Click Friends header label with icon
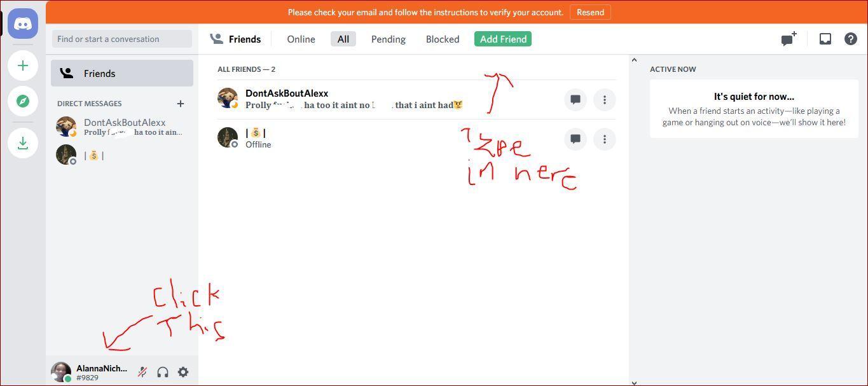The image size is (868, 386). pos(235,39)
